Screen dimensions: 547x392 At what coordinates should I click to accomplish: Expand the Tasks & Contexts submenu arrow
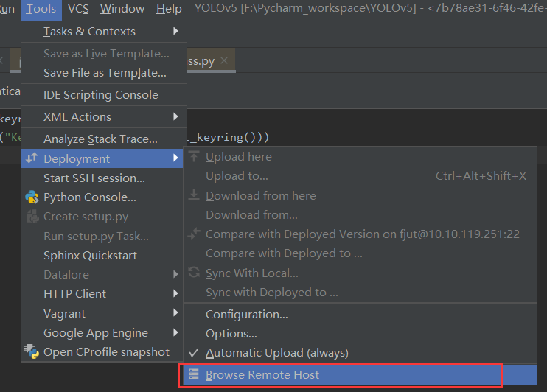click(x=175, y=32)
